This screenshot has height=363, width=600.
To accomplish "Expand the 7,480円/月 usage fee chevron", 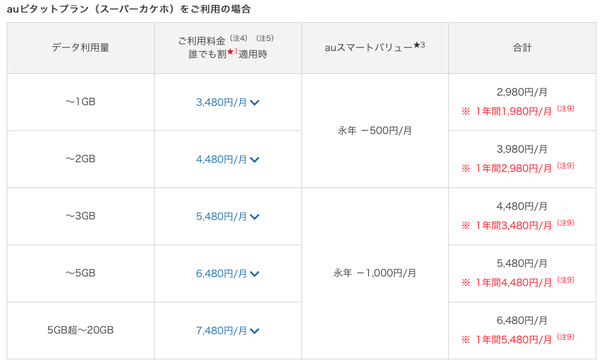I will tap(254, 330).
